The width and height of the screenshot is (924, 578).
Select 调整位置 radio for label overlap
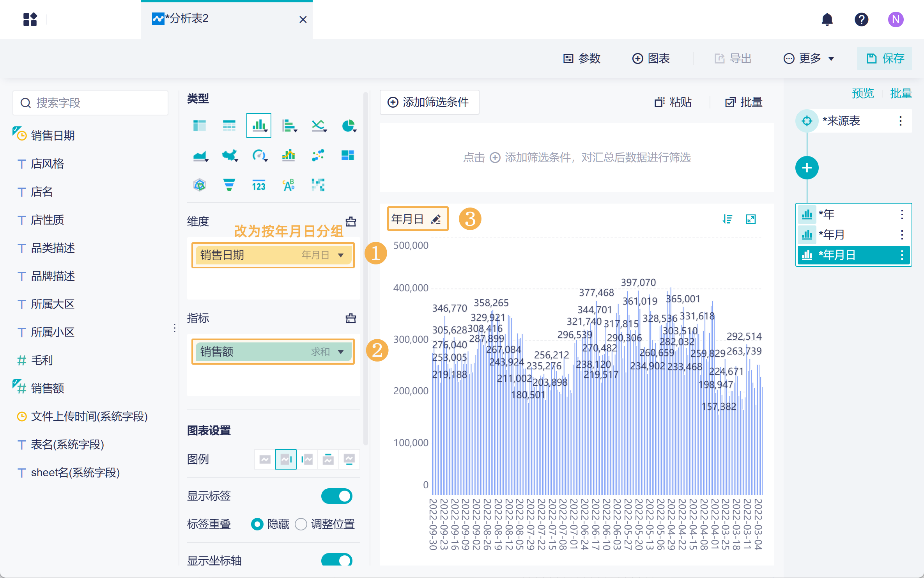pos(301,524)
